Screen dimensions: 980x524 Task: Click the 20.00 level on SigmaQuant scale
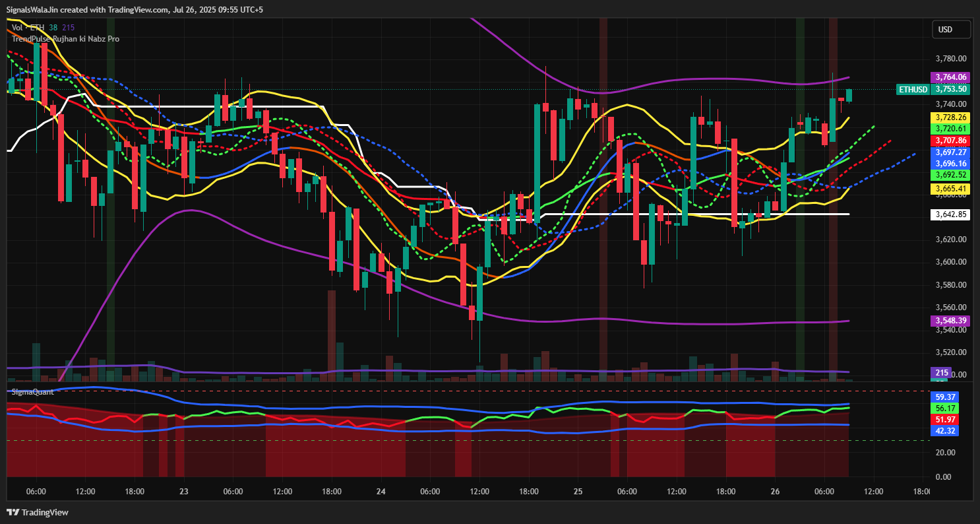945,452
